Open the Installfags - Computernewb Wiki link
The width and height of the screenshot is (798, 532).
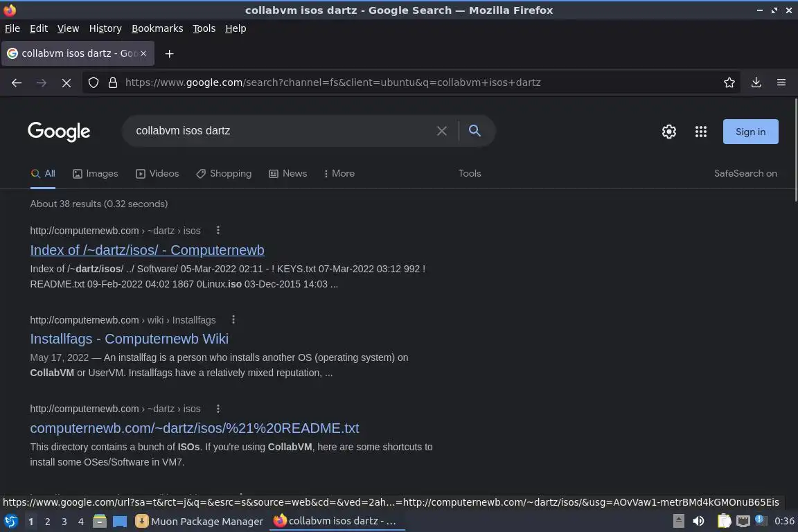point(130,339)
